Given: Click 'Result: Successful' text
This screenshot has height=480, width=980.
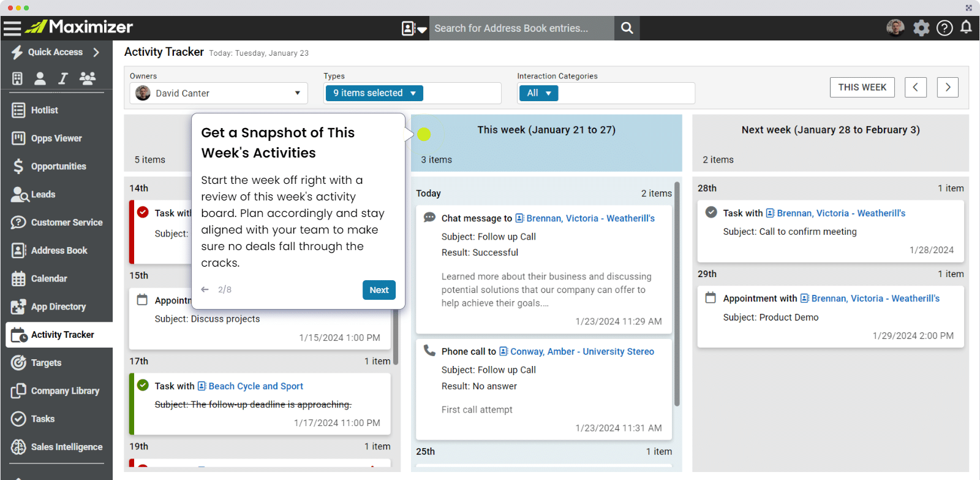Looking at the screenshot, I should tap(480, 253).
